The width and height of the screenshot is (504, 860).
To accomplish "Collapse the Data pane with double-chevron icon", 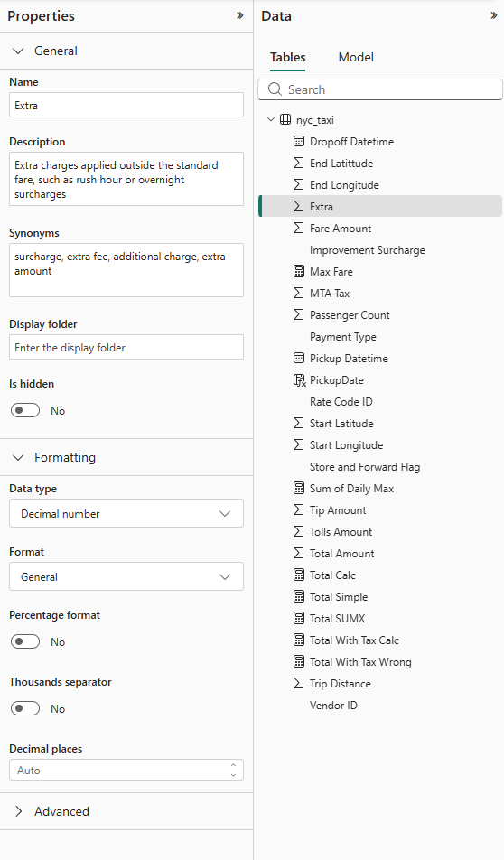I will 493,15.
